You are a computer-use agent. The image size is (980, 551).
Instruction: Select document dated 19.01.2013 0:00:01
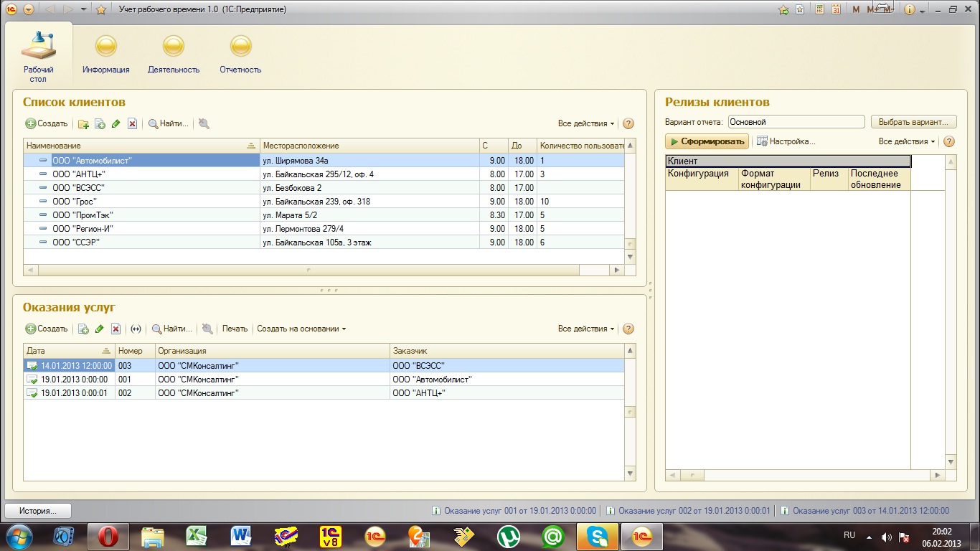click(x=324, y=393)
